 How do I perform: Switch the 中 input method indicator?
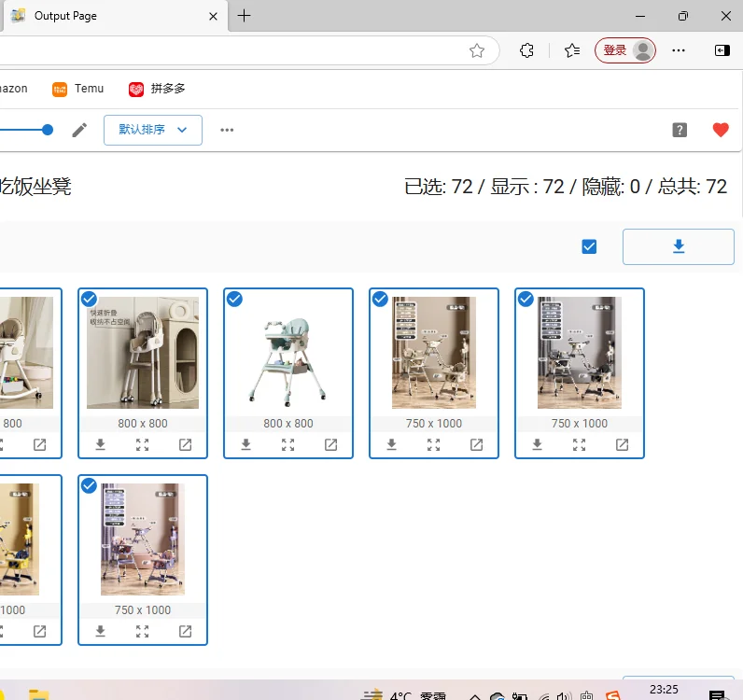click(x=586, y=695)
